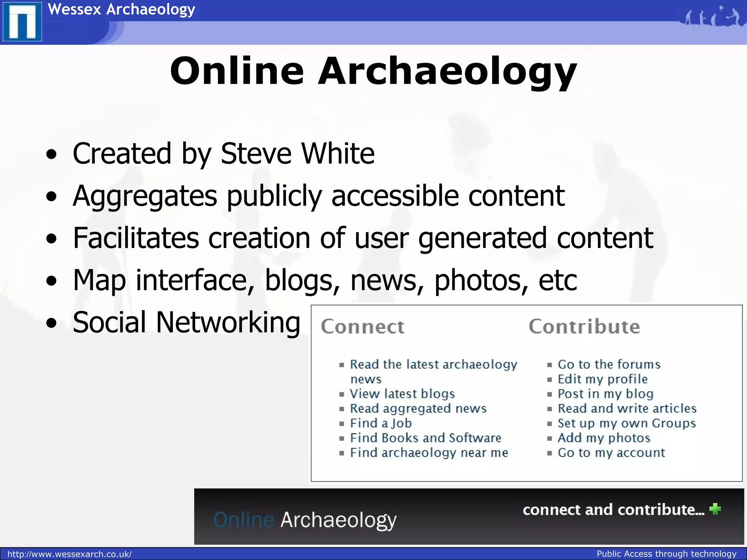The width and height of the screenshot is (747, 560).
Task: Click 'Public Access through technology' footer text
Action: [667, 554]
